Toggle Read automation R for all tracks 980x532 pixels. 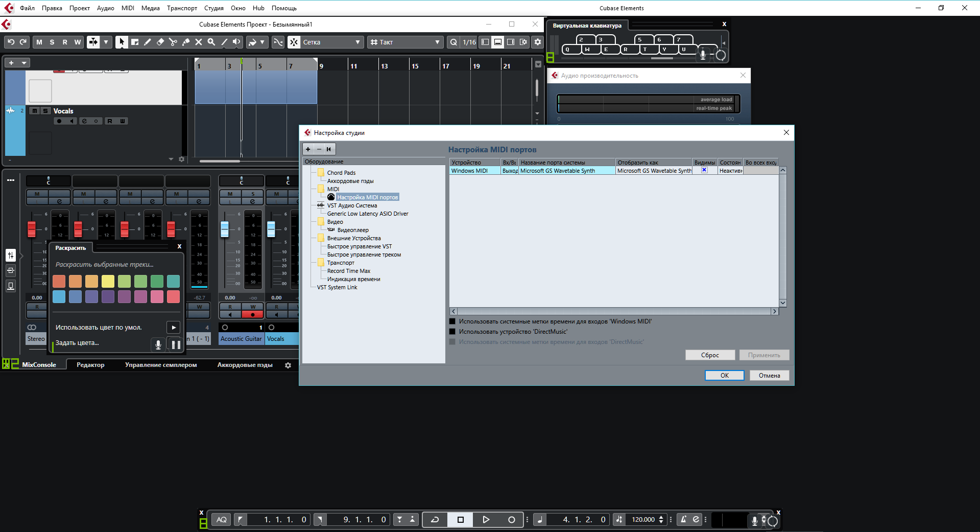(65, 42)
